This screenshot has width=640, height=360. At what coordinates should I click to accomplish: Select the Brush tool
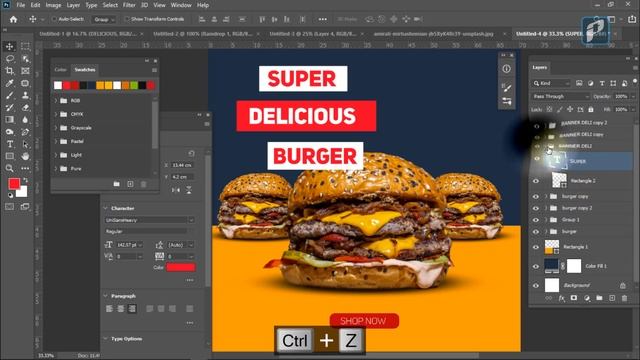pos(9,95)
